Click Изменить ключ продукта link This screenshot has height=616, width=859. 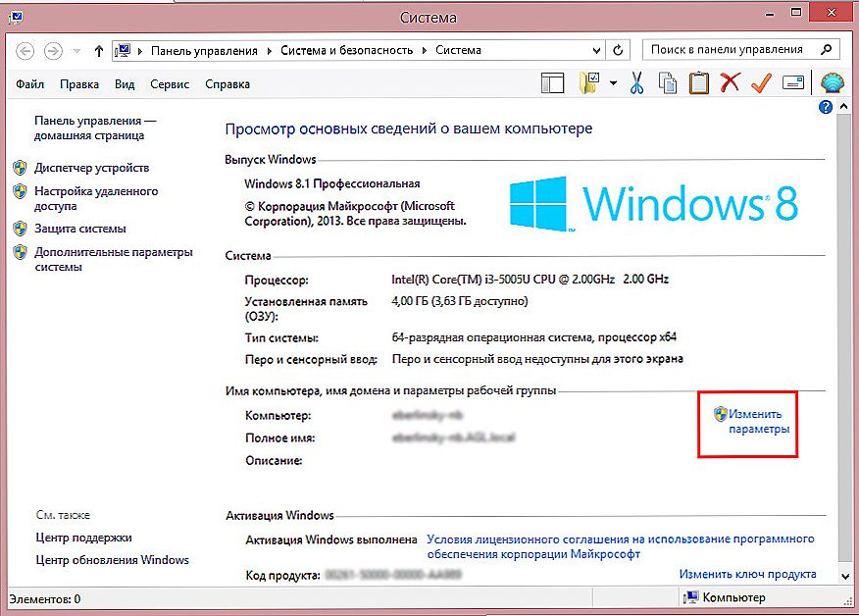748,574
